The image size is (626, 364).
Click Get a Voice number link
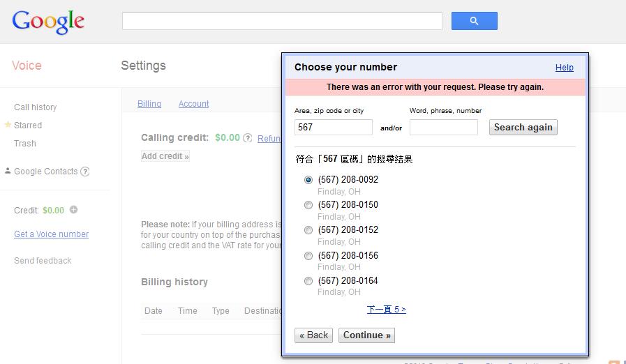[52, 234]
